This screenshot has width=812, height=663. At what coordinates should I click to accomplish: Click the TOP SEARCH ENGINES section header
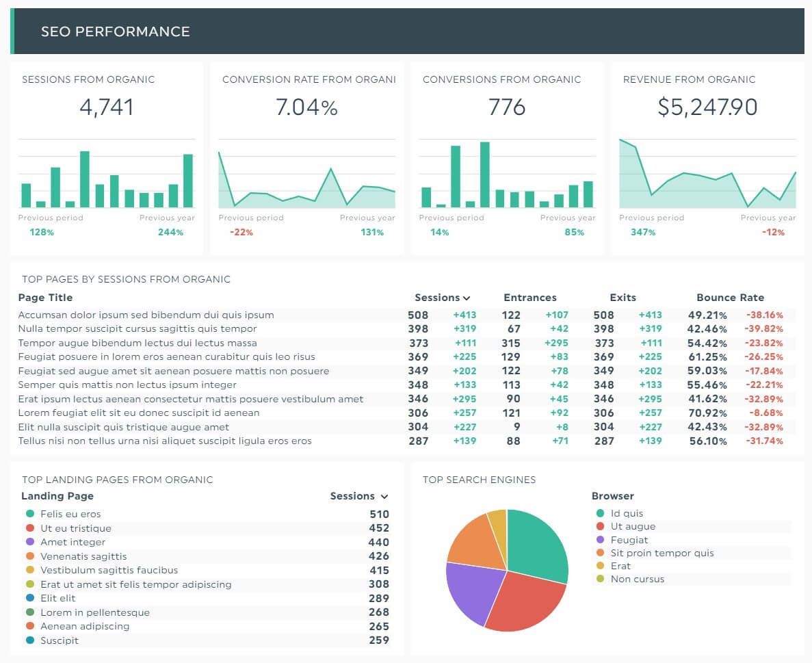[477, 480]
